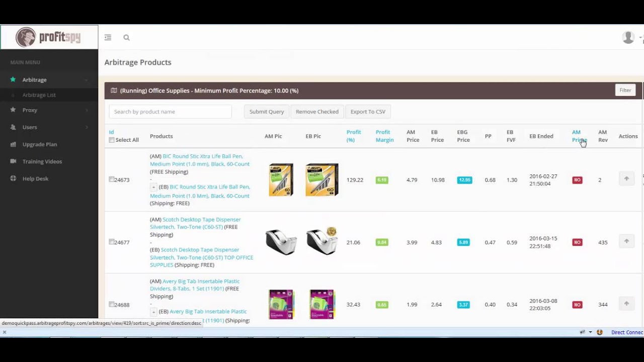Sort by the Profit (%) column header
644x362 pixels.
click(x=354, y=136)
